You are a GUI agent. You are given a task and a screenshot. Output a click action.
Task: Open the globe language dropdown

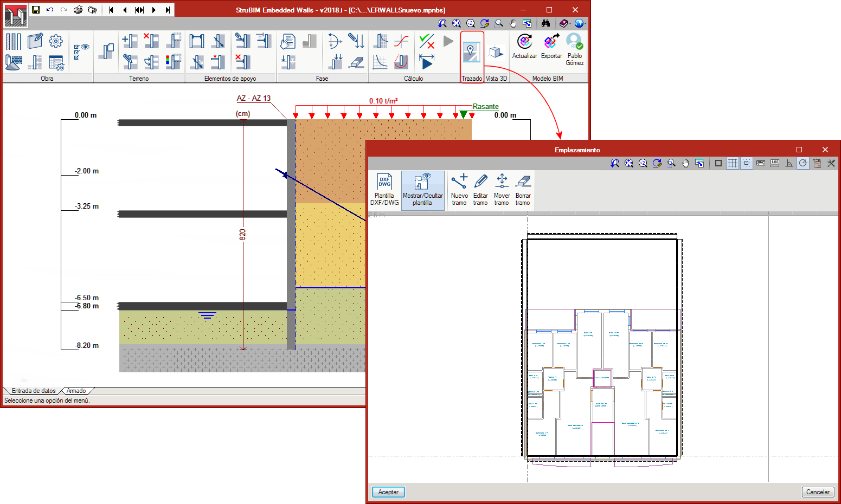click(x=580, y=23)
